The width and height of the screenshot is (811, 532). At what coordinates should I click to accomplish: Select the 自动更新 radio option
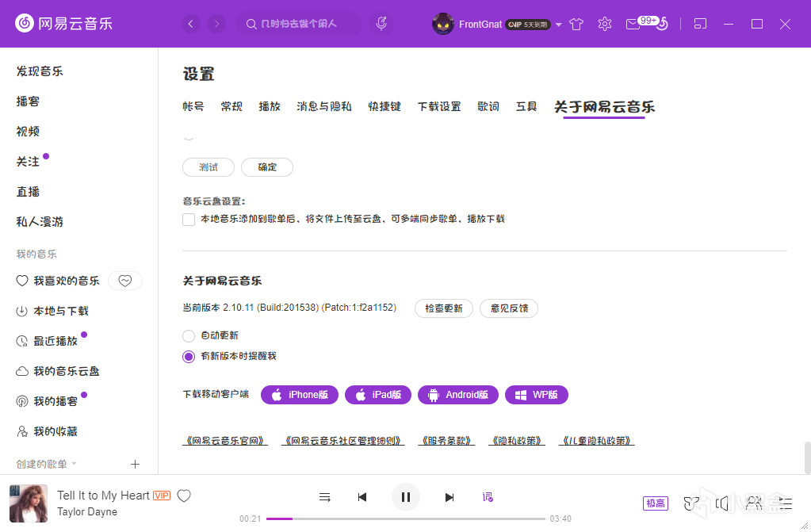(189, 336)
